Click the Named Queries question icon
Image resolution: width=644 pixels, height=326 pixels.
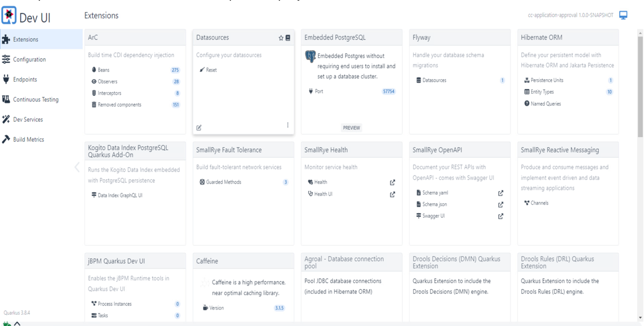tap(527, 103)
